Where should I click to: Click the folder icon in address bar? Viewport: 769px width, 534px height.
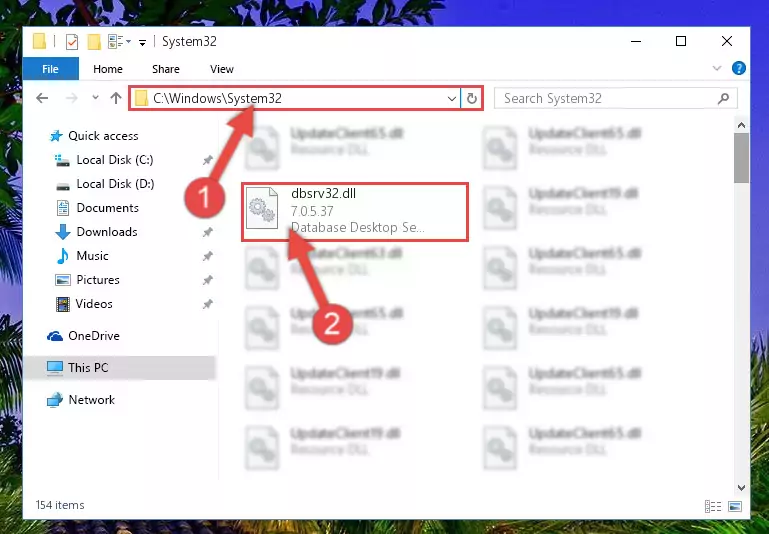click(142, 99)
